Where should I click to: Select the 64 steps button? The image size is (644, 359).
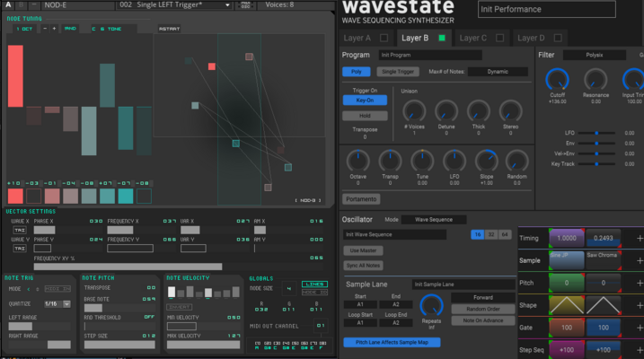click(505, 234)
